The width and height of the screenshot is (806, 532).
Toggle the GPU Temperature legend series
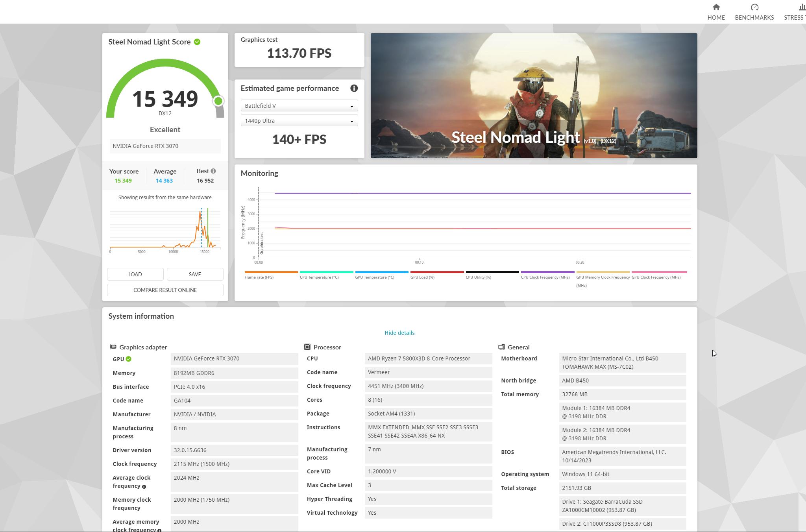tap(374, 277)
